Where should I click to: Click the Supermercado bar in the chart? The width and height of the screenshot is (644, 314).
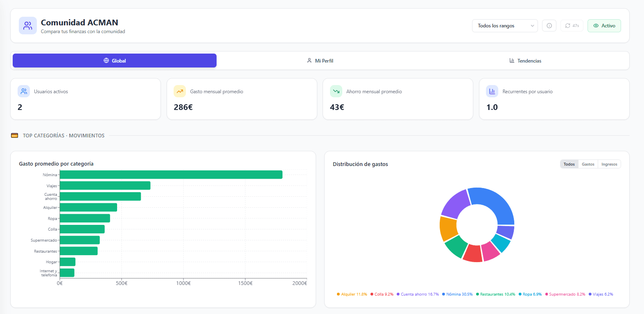[x=80, y=240]
